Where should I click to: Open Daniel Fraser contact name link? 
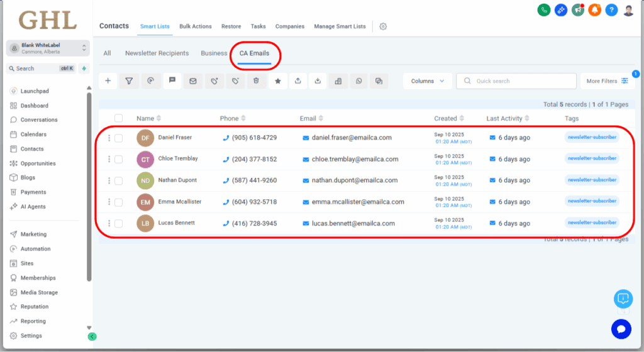(x=175, y=138)
